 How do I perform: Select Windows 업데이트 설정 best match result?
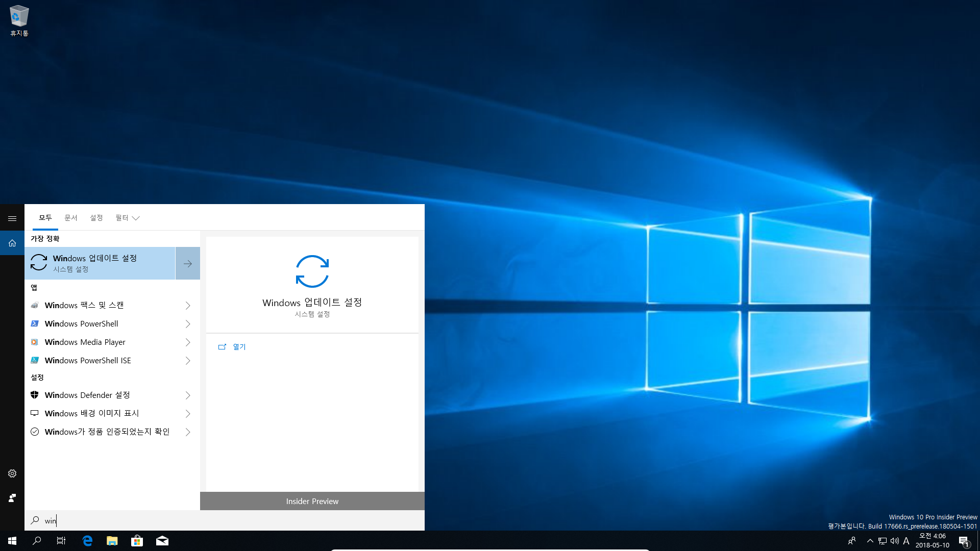click(x=100, y=263)
